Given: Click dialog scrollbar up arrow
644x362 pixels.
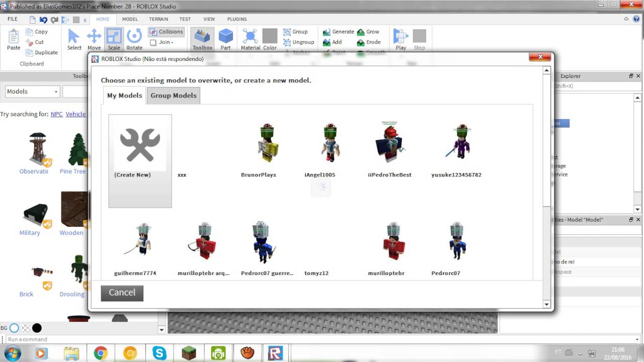Looking at the screenshot, I should click(x=547, y=70).
